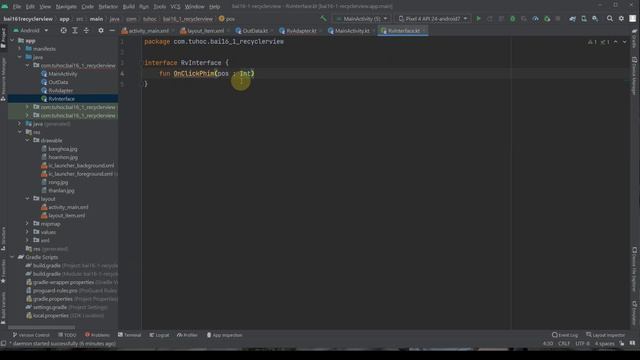The width and height of the screenshot is (640, 360).
Task: Open Build Variants side tab
Action: click(3, 308)
